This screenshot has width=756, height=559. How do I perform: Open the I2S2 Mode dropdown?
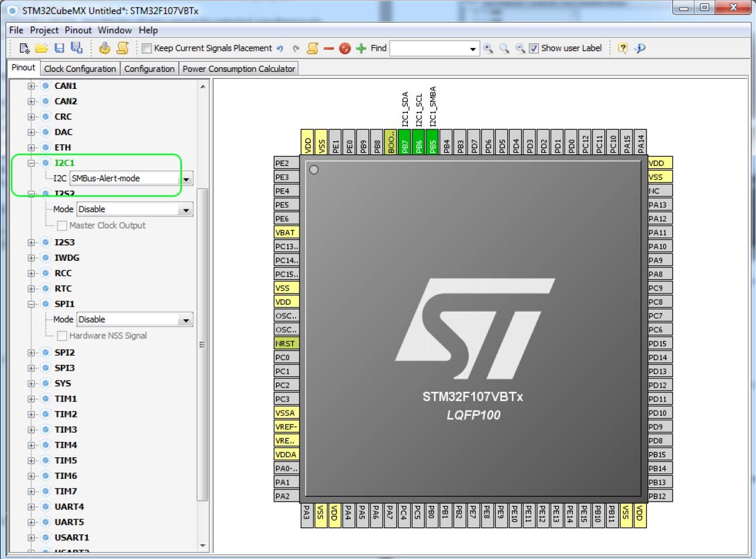[186, 209]
